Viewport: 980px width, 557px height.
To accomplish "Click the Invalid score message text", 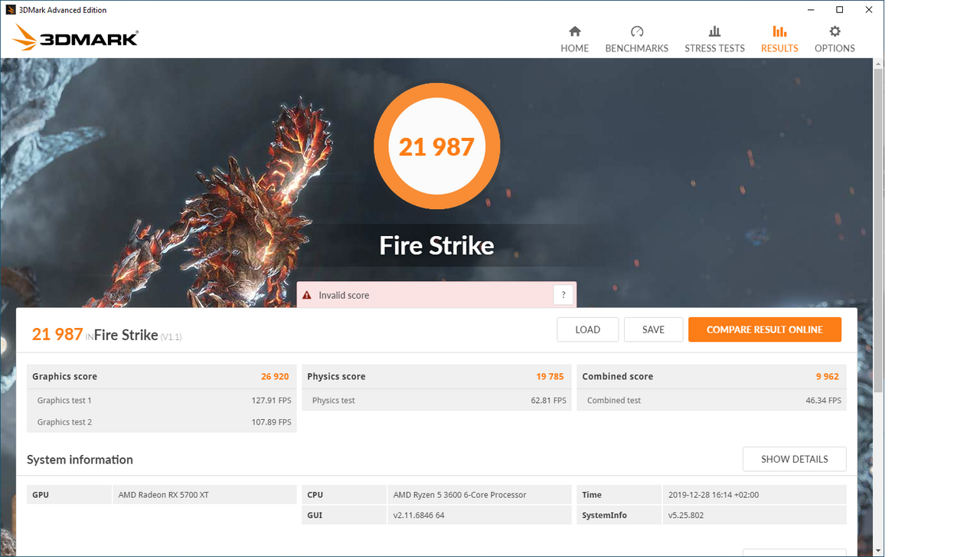I will click(x=344, y=295).
